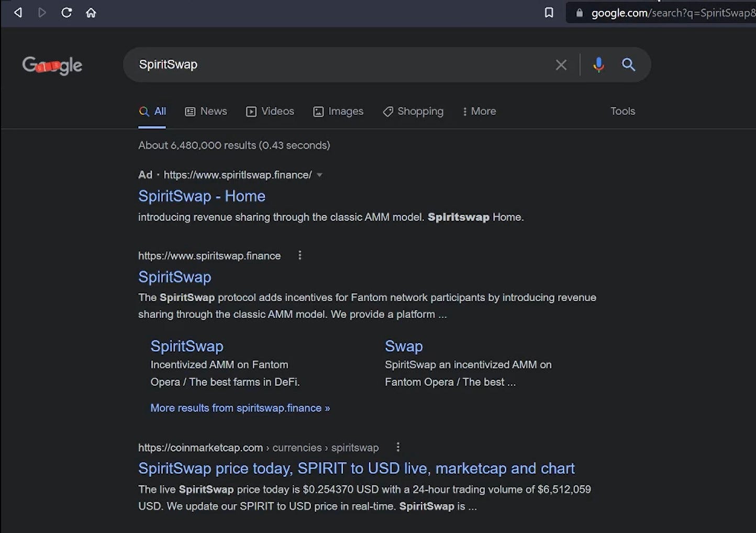Open options menu for coinmarketcap.com result

398,447
